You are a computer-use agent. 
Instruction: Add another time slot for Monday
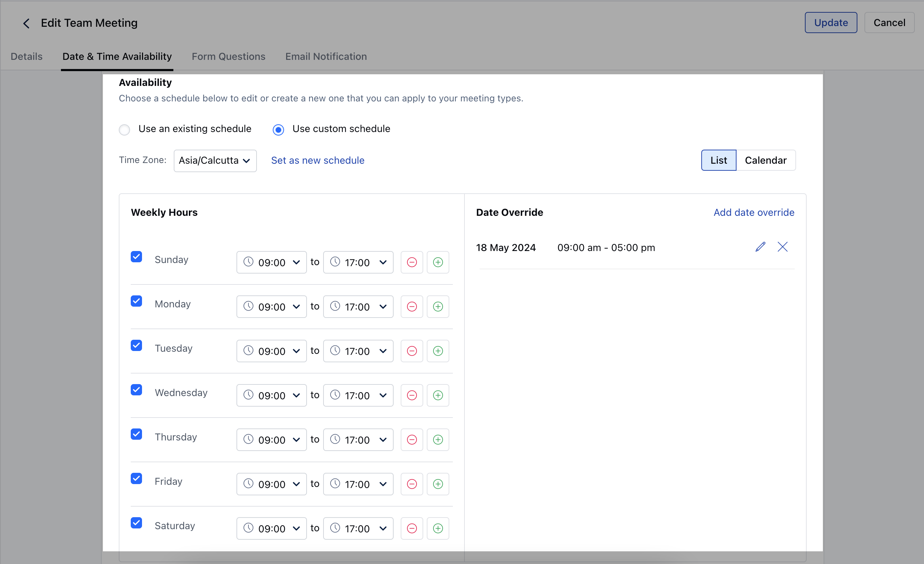click(438, 307)
